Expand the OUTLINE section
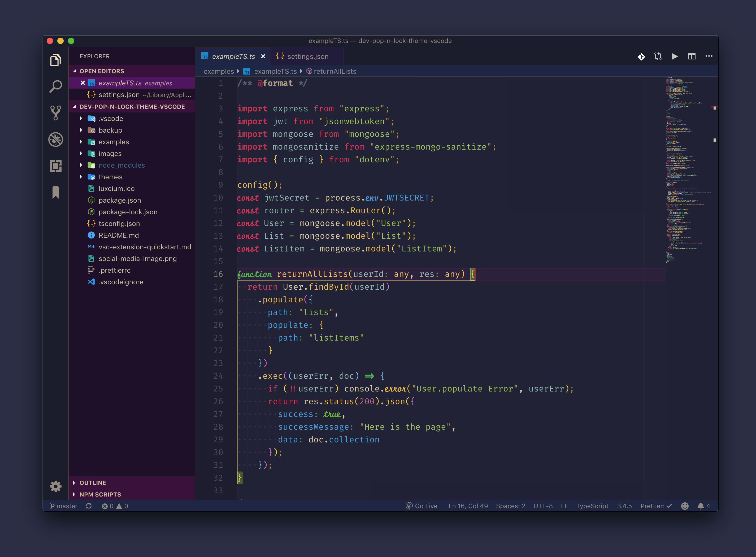The width and height of the screenshot is (756, 557). [x=92, y=482]
